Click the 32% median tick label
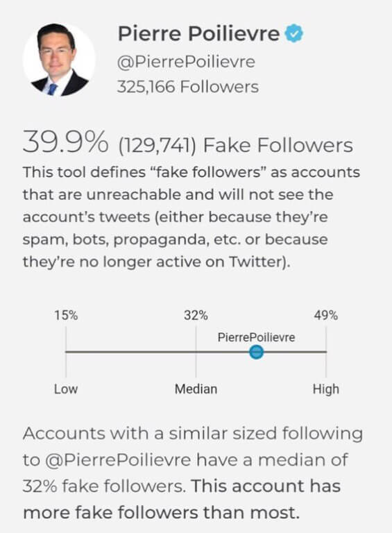 [x=196, y=316]
